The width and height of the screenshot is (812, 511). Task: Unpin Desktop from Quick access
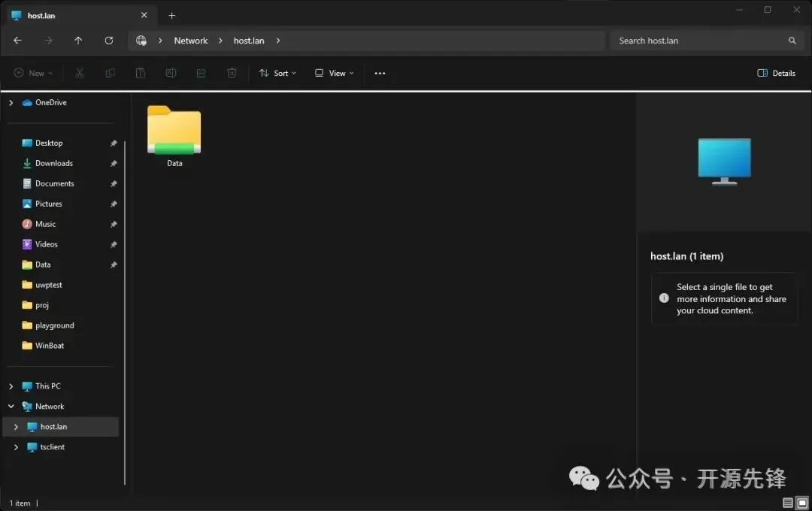114,143
